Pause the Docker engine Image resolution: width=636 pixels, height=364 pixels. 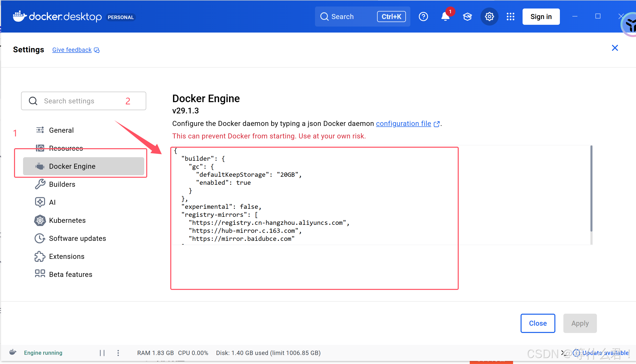click(x=102, y=353)
